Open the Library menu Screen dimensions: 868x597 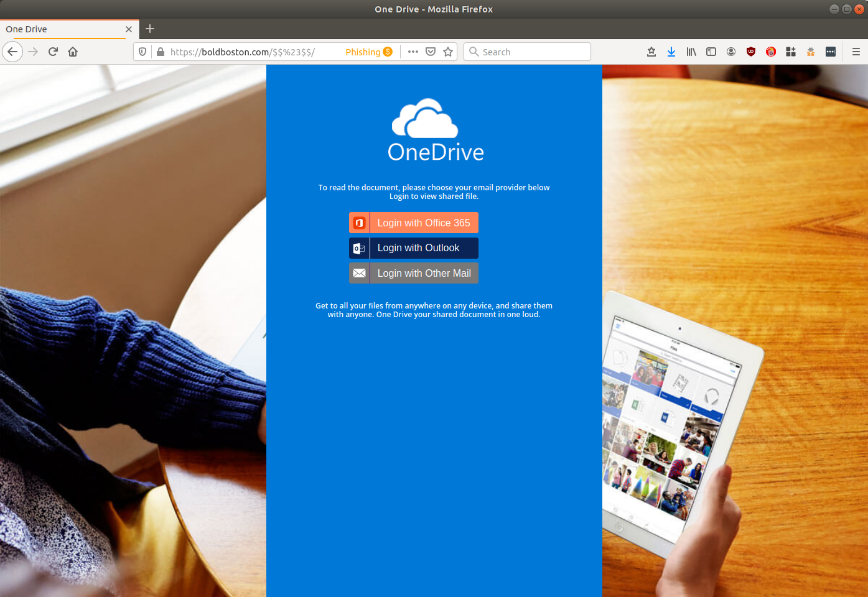point(691,52)
